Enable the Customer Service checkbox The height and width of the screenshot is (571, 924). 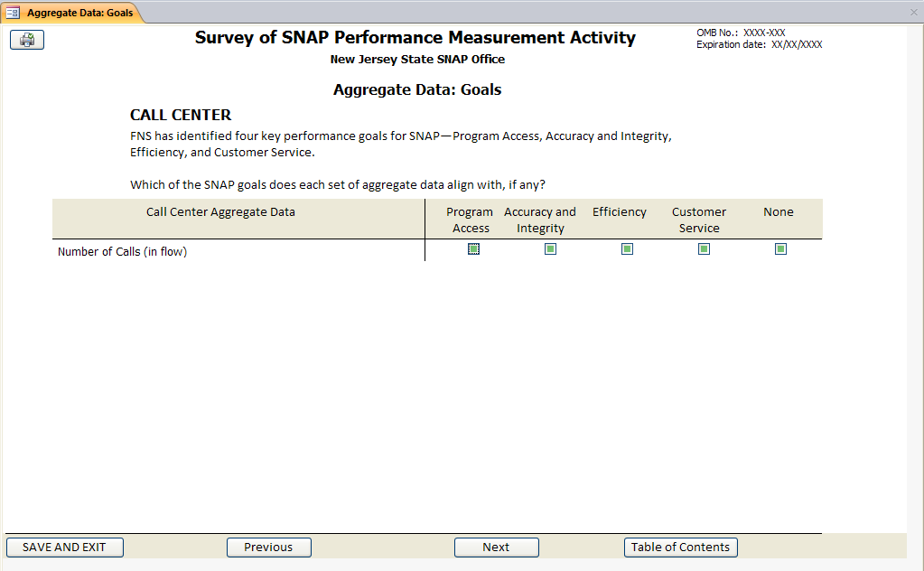tap(704, 249)
